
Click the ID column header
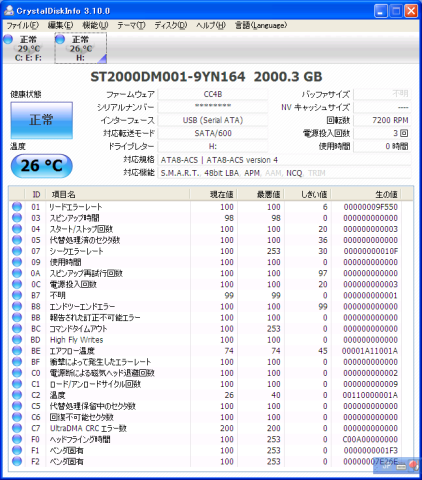tap(36, 194)
